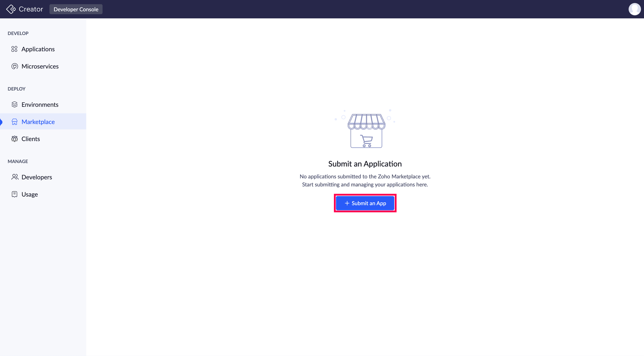Select the Marketplace menu item
The height and width of the screenshot is (356, 644).
pyautogui.click(x=43, y=122)
